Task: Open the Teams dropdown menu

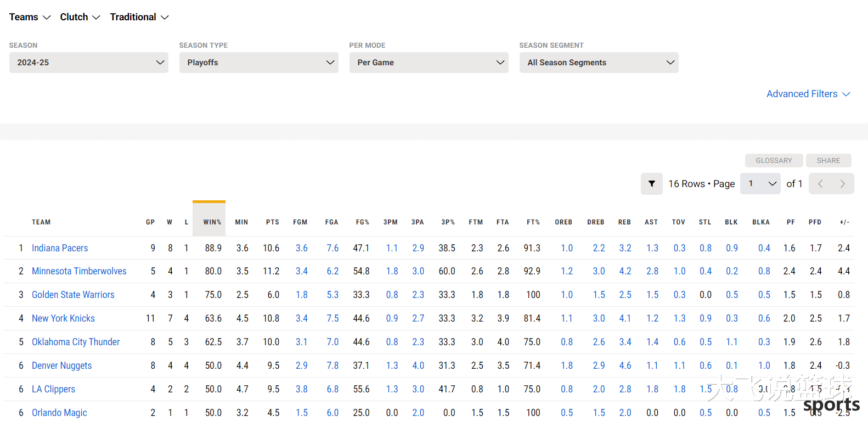Action: coord(30,17)
